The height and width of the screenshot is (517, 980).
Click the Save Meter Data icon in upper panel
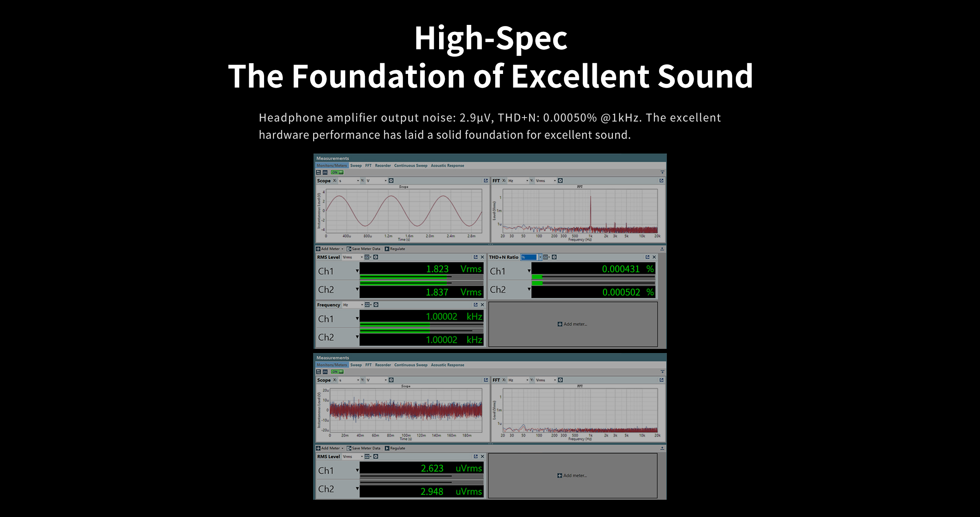349,249
